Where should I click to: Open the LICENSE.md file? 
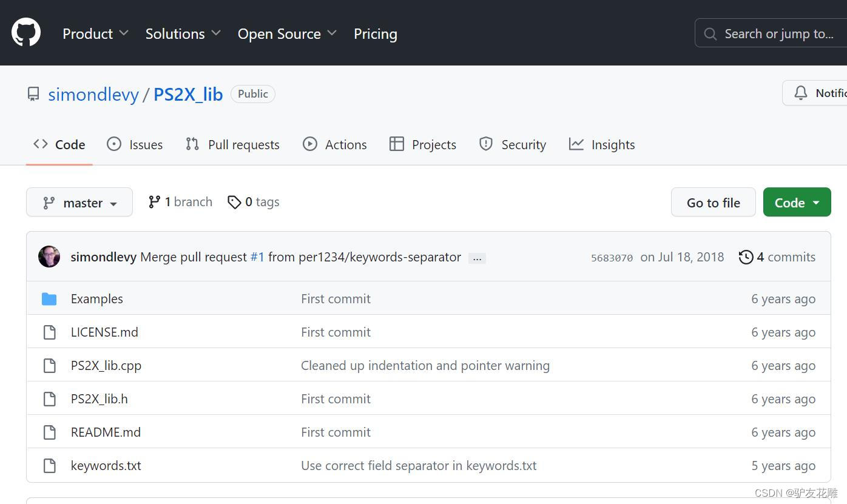pos(104,332)
